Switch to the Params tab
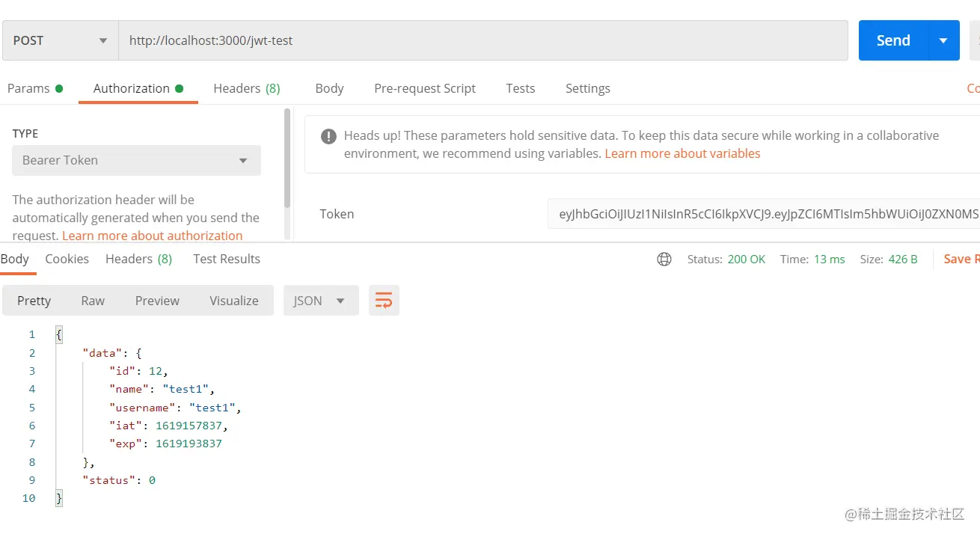Image resolution: width=980 pixels, height=537 pixels. pyautogui.click(x=28, y=88)
